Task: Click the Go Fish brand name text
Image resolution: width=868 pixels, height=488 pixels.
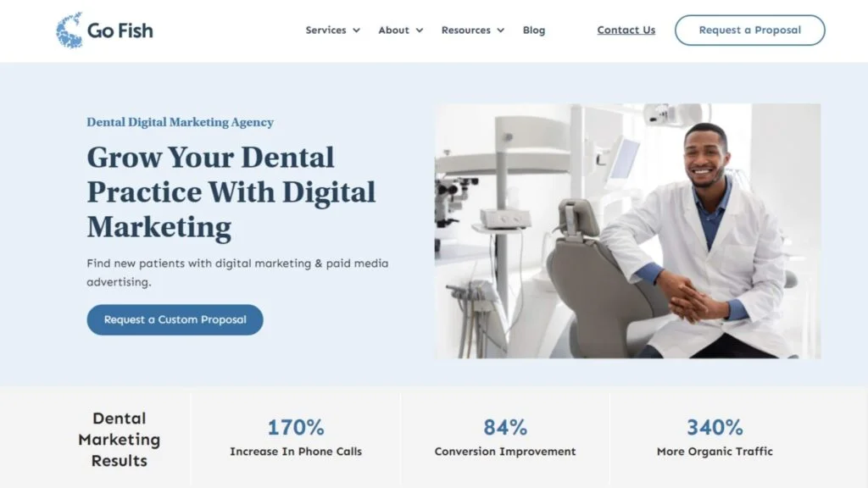Action: [x=120, y=30]
